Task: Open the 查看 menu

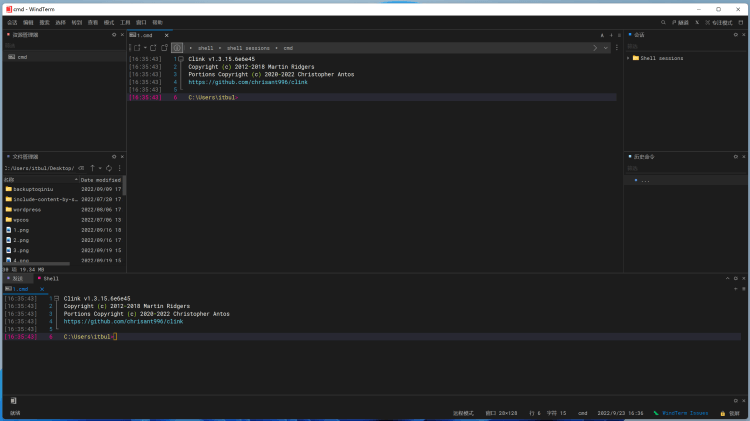Action: click(93, 22)
